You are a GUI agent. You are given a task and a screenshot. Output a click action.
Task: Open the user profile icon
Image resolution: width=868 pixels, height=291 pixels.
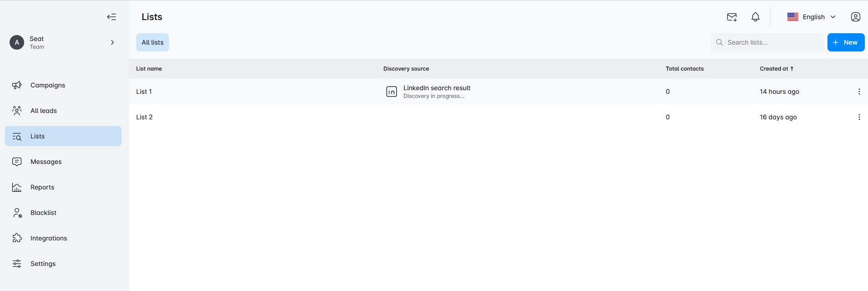click(855, 17)
